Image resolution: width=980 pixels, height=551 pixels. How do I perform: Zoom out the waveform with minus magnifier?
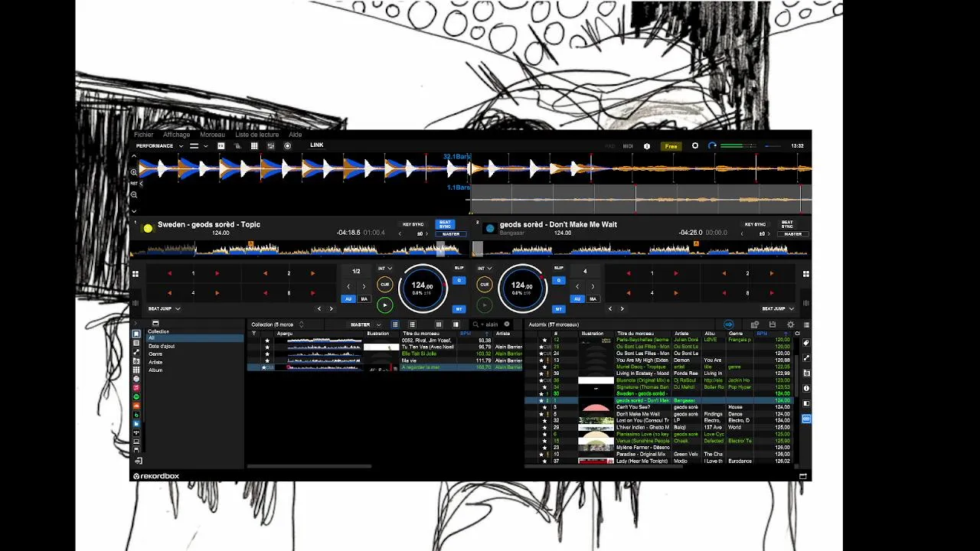pyautogui.click(x=134, y=194)
